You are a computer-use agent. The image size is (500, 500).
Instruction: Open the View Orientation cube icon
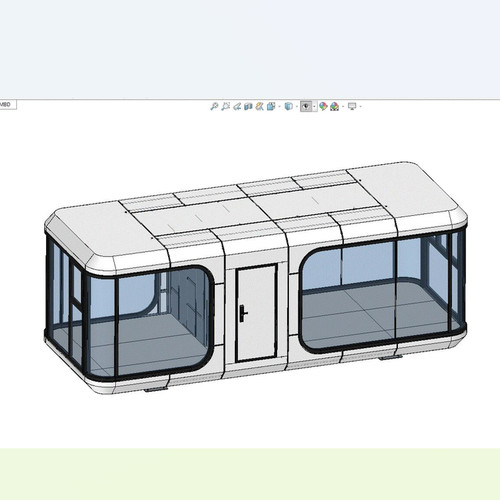tap(271, 106)
